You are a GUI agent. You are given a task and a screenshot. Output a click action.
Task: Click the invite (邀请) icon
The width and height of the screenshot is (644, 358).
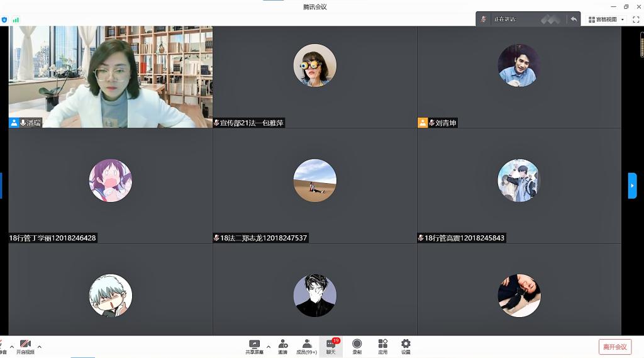click(283, 346)
